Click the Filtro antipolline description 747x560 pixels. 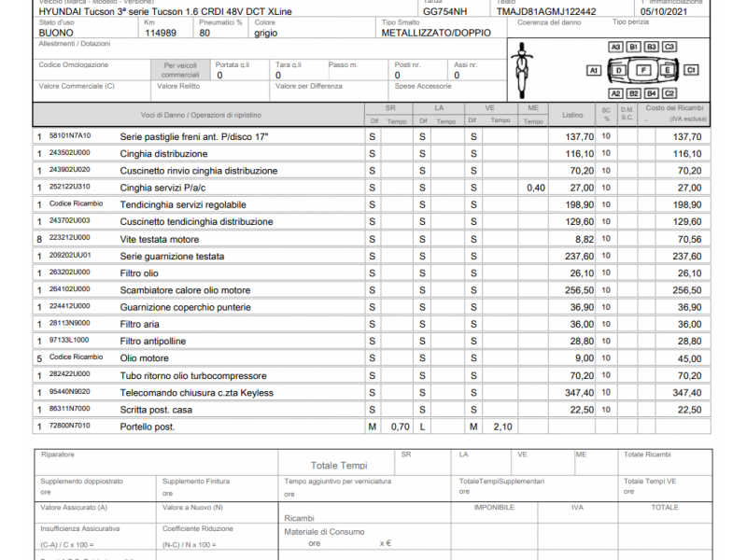click(x=153, y=342)
